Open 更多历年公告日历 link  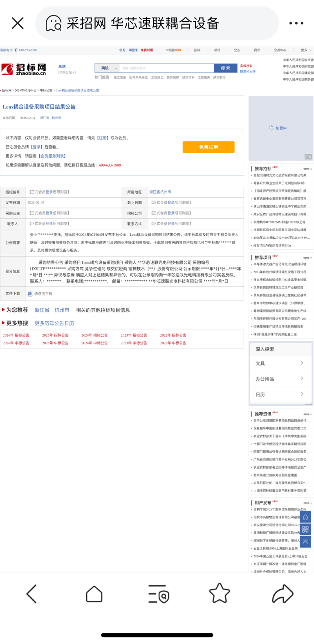click(x=54, y=323)
